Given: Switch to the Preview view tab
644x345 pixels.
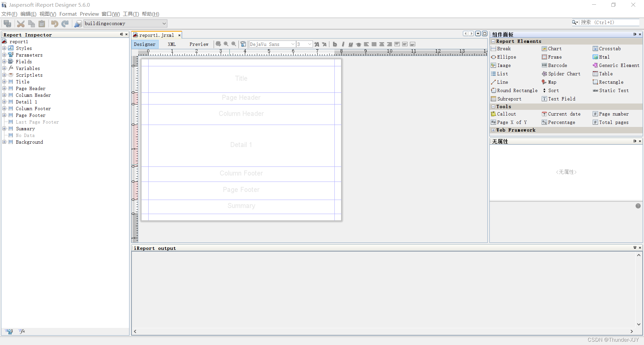Looking at the screenshot, I should coord(199,44).
